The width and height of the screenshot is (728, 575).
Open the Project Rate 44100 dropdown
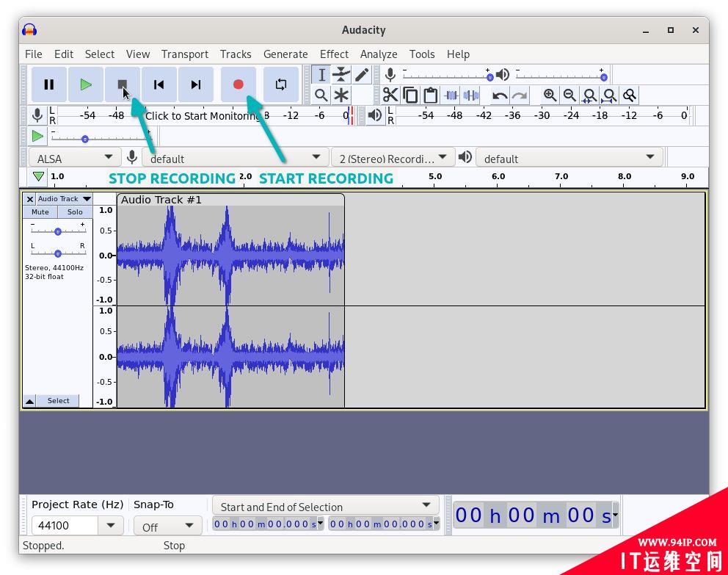111,525
